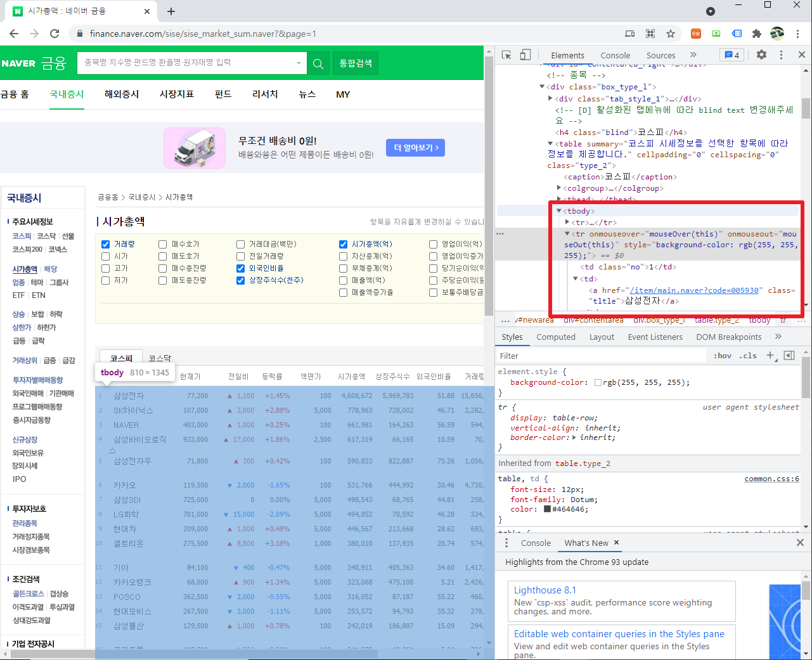The image size is (812, 660).
Task: Open the orange EX extension
Action: tap(696, 34)
